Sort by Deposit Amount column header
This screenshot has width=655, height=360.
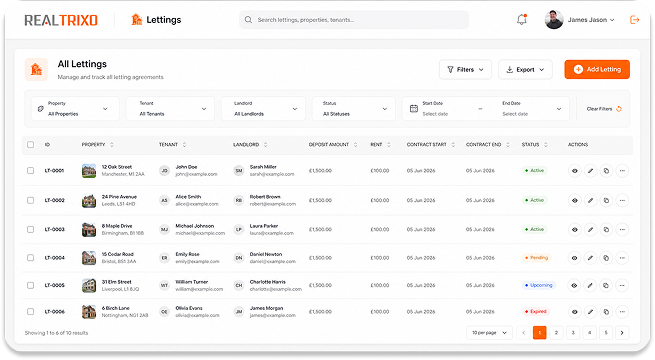point(333,145)
